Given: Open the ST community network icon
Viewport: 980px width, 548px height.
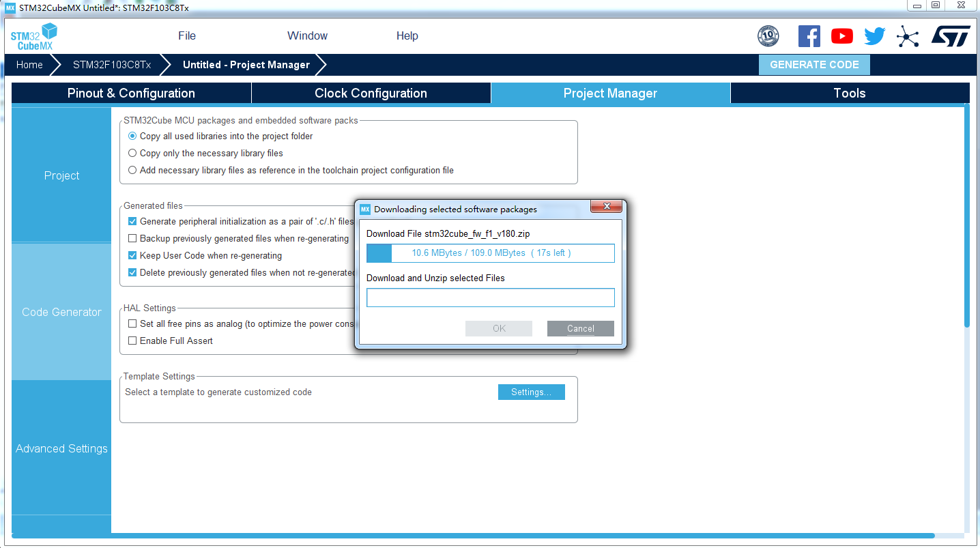Looking at the screenshot, I should (x=908, y=36).
